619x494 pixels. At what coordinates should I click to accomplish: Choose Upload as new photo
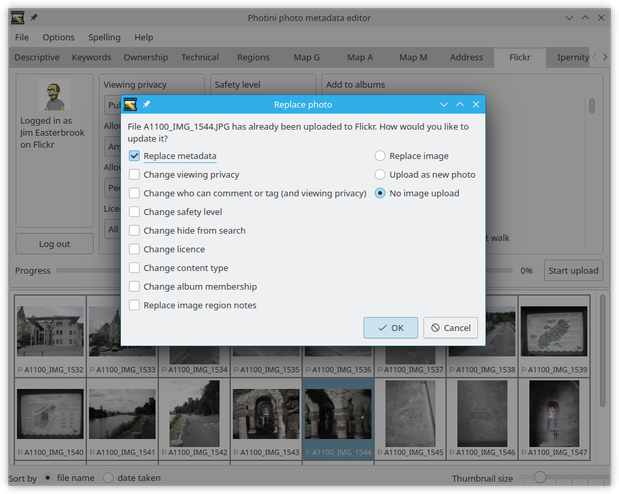click(x=380, y=174)
